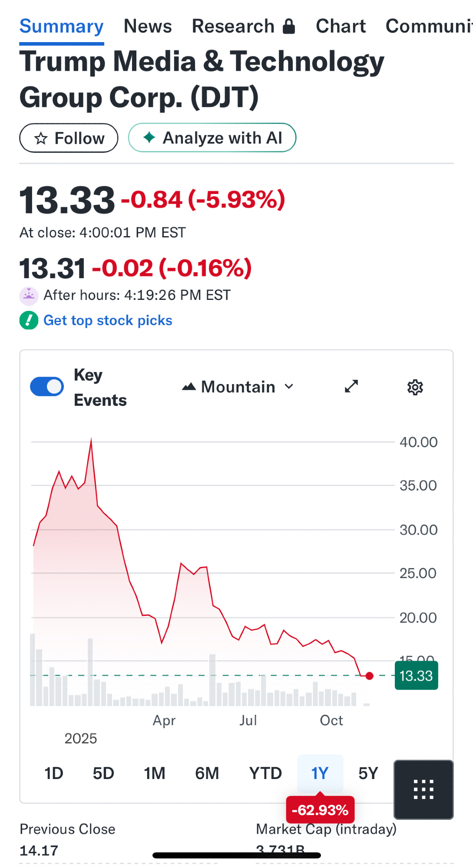Viewport: 473px width, 868px height.
Task: Click the chevron next to Mountain
Action: click(289, 386)
